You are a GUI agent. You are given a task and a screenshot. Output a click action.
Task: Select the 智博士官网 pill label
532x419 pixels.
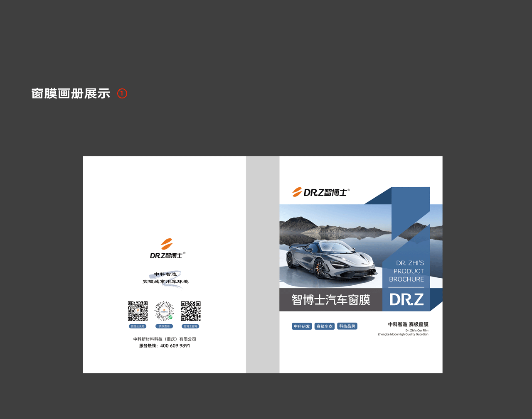(191, 326)
